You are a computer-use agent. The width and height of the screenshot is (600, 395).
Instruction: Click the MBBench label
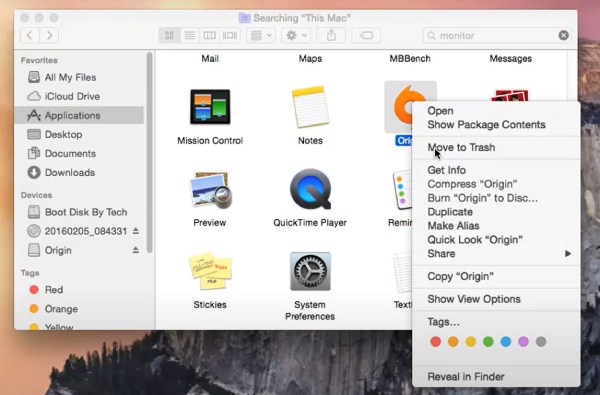(410, 59)
